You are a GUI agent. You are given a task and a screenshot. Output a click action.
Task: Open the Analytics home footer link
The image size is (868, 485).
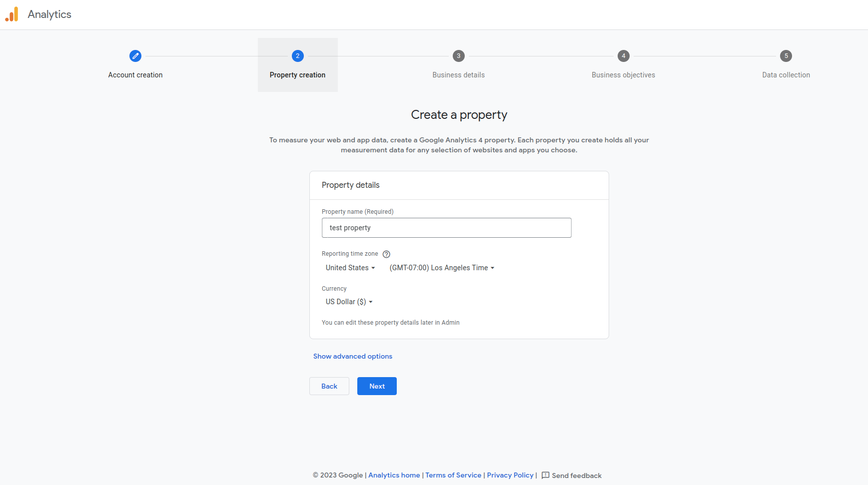[394, 476]
